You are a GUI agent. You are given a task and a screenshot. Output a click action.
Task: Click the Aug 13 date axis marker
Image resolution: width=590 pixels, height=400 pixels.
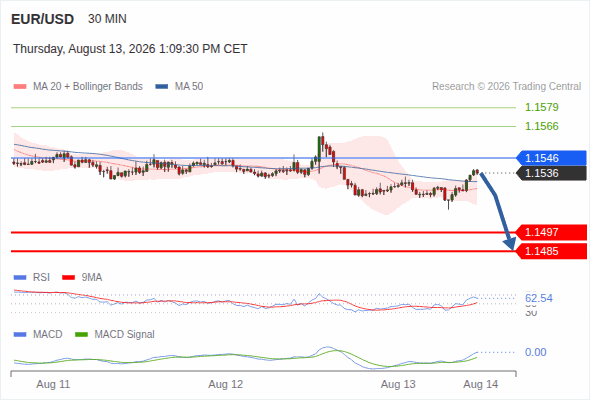point(398,384)
